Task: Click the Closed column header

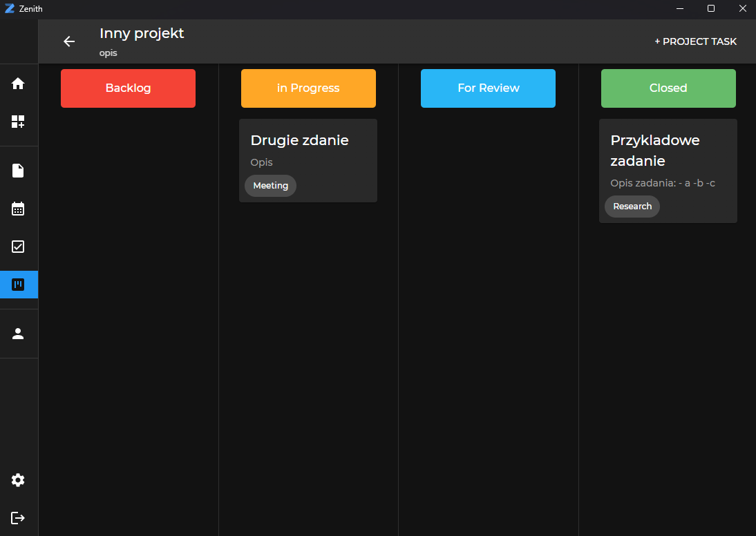Action: (669, 88)
